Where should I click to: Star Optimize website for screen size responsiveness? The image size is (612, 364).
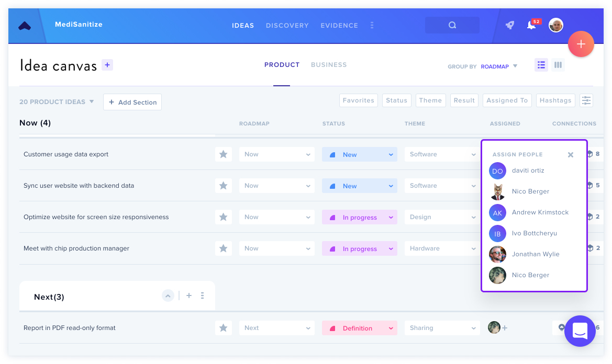click(x=223, y=217)
